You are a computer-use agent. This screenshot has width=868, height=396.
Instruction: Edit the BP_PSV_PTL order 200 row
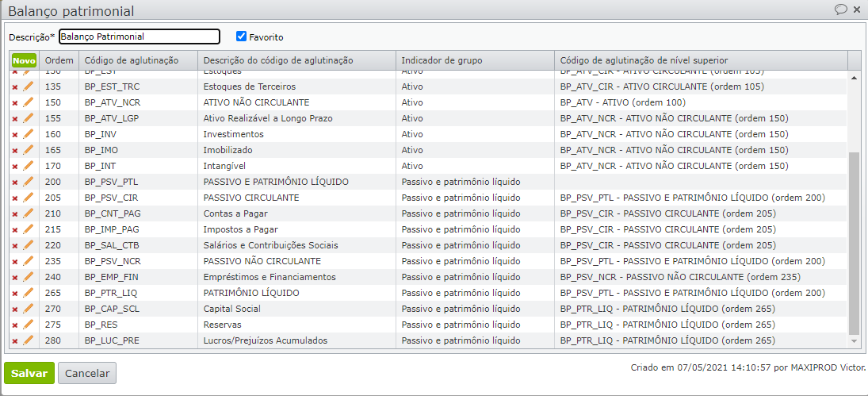click(29, 182)
